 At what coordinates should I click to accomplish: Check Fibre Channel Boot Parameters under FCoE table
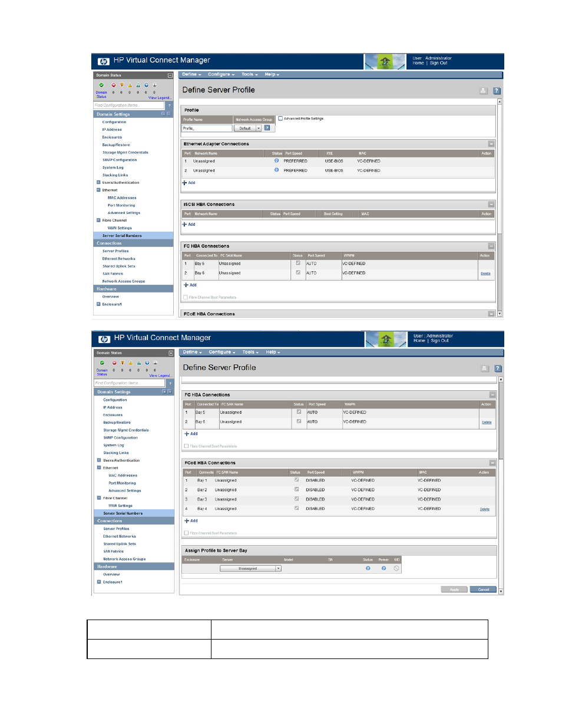[x=187, y=533]
